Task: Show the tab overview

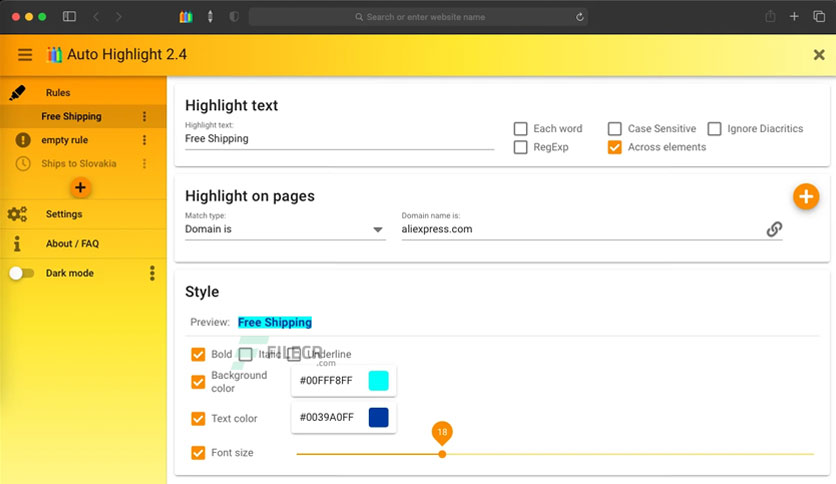Action: point(819,17)
